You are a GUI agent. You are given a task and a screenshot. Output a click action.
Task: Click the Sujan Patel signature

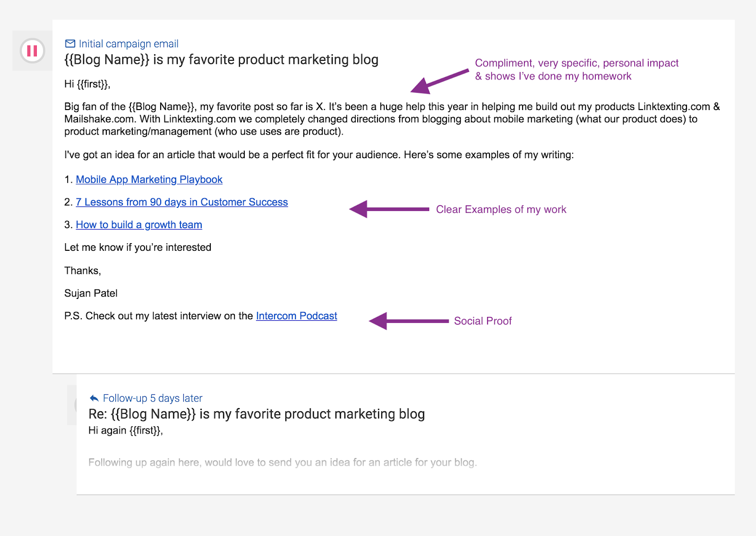click(x=91, y=293)
